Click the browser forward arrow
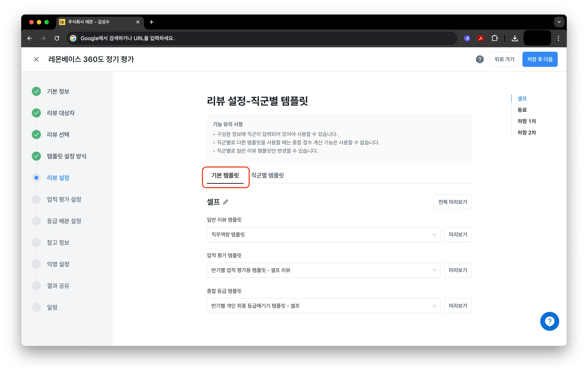This screenshot has width=588, height=374. click(43, 38)
